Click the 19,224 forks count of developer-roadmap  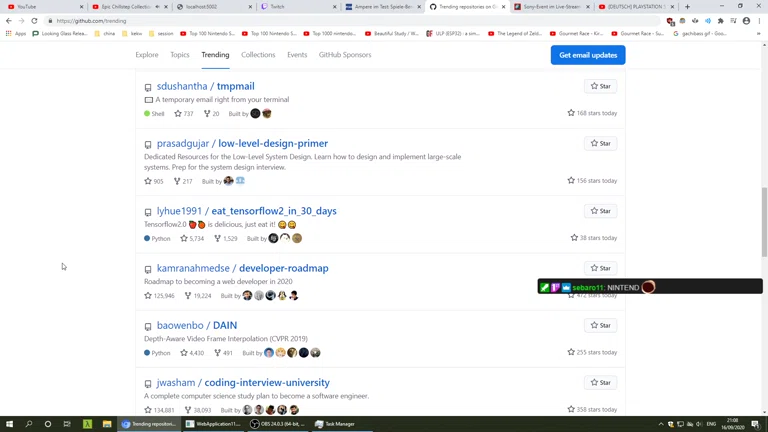pos(198,296)
